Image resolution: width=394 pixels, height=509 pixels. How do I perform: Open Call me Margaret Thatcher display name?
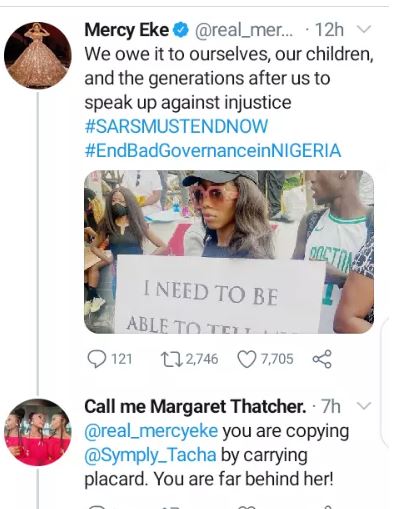tap(195, 407)
